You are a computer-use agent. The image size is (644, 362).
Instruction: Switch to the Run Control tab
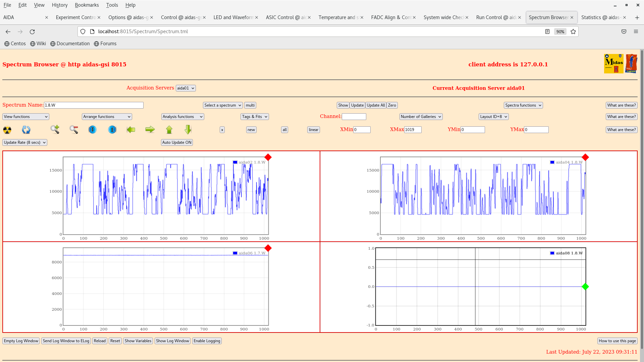[x=496, y=17]
